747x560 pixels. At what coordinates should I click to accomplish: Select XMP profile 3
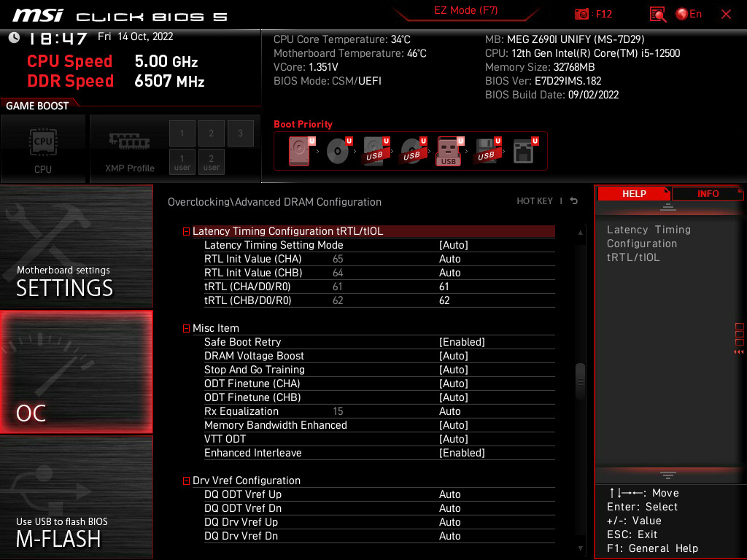240,133
